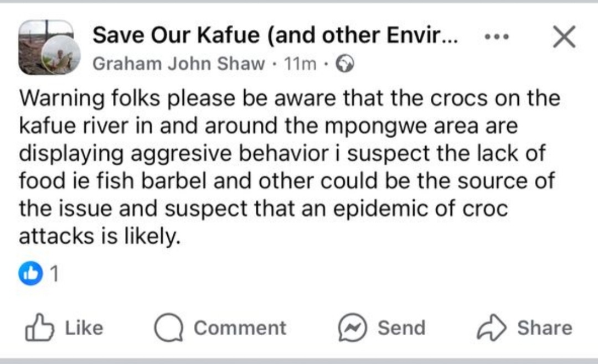The image size is (598, 364).
Task: Click the blue Like reaction badge
Action: [31, 274]
